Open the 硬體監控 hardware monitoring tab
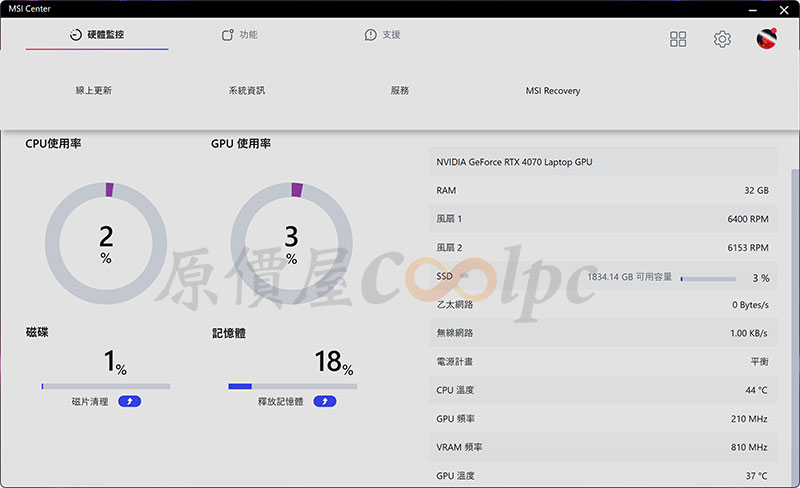Viewport: 800px width, 488px height. [97, 35]
